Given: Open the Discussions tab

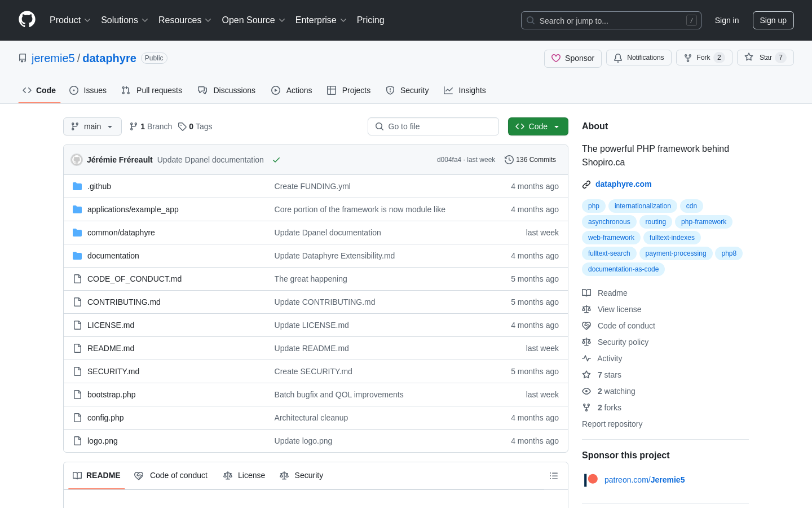Looking at the screenshot, I should coord(227,90).
